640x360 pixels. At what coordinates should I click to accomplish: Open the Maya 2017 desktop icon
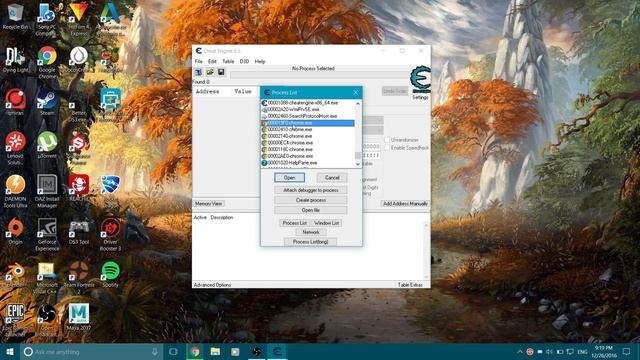(x=79, y=317)
